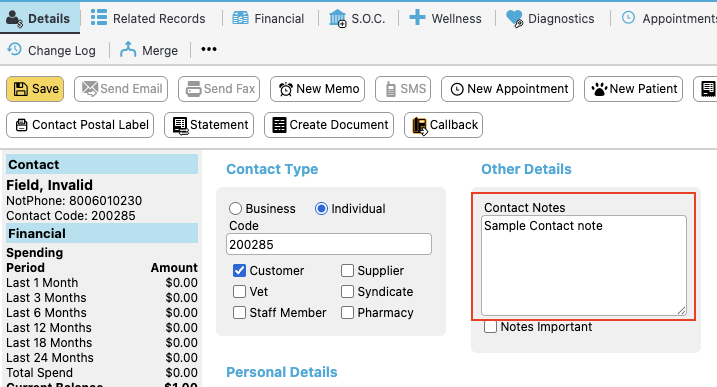This screenshot has width=717, height=387.
Task: Click the name "Field, Invalid"
Action: (49, 185)
